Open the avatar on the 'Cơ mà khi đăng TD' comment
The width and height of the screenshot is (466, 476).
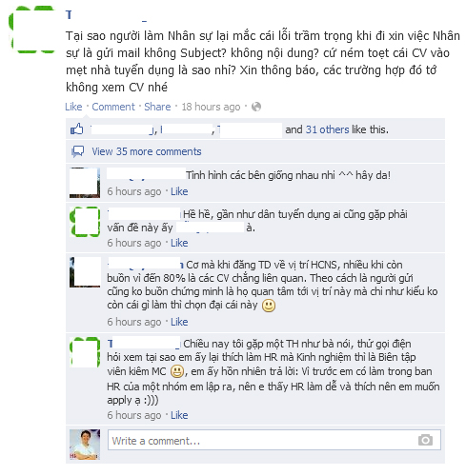(x=85, y=272)
